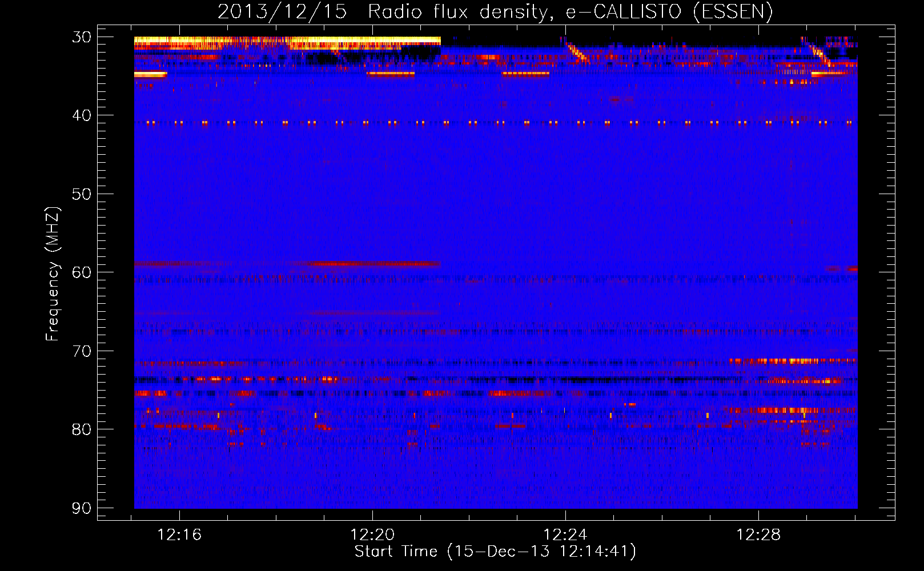Click the 30 frequency tick label

(82, 37)
